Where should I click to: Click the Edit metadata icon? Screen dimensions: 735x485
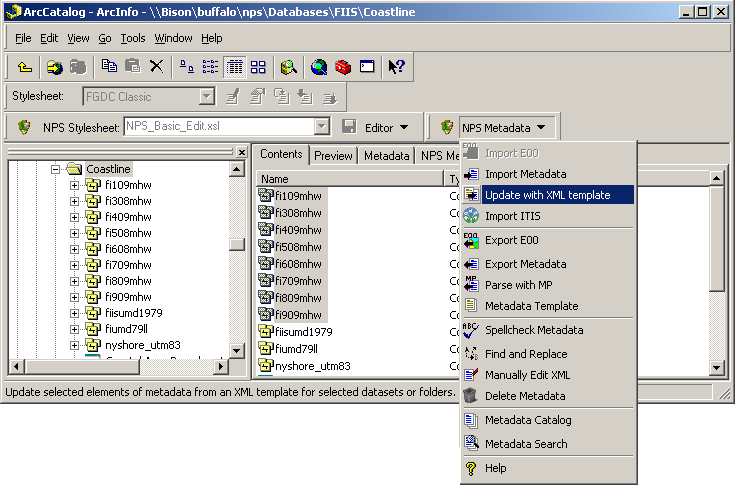tap(233, 97)
